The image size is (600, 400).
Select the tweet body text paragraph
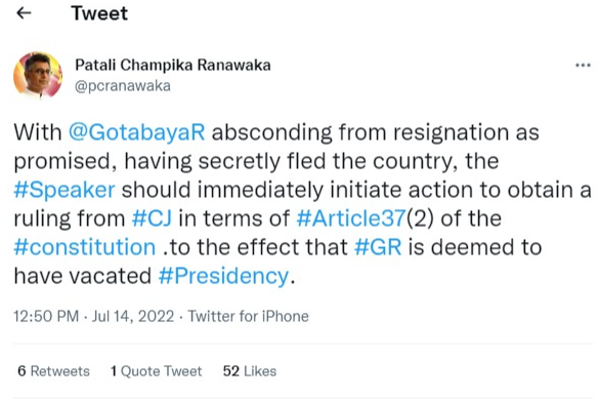pos(302,204)
